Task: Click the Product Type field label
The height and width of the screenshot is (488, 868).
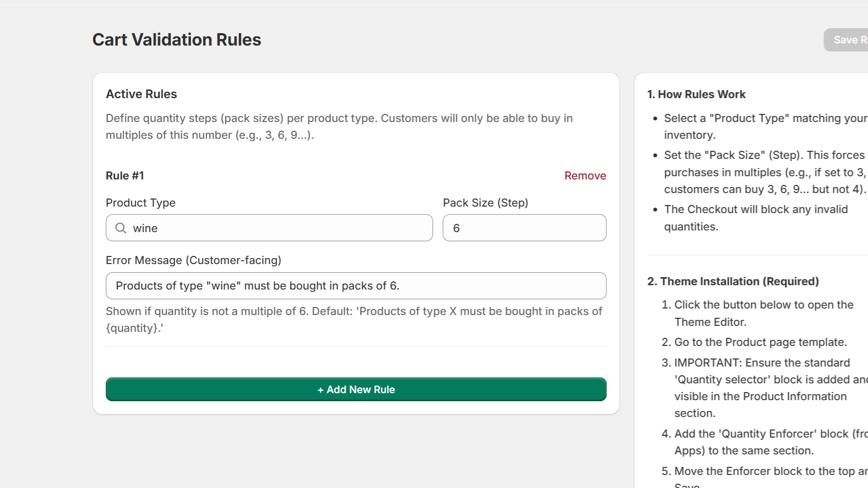Action: (141, 203)
